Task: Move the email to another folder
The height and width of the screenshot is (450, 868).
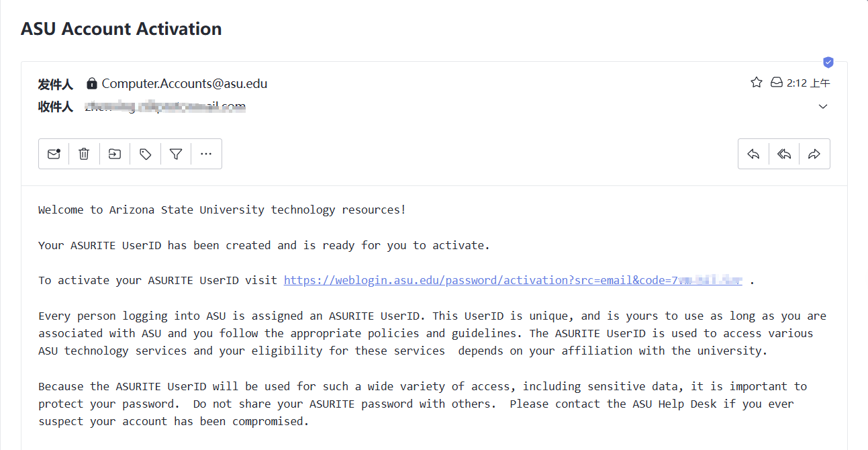Action: (115, 154)
